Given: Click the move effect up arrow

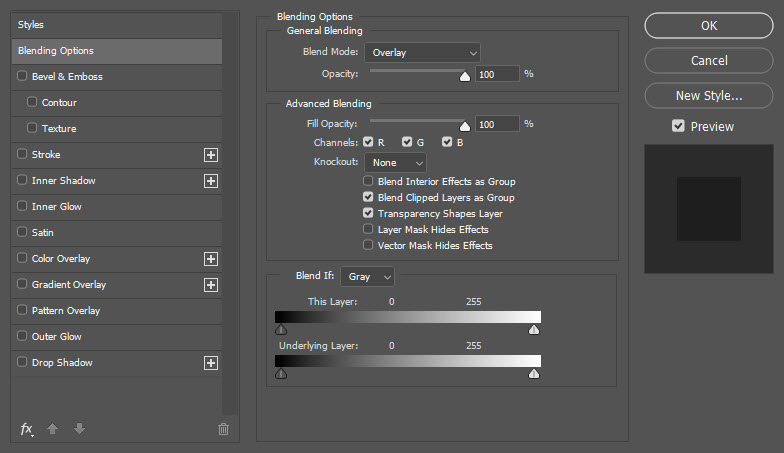Looking at the screenshot, I should [x=53, y=429].
